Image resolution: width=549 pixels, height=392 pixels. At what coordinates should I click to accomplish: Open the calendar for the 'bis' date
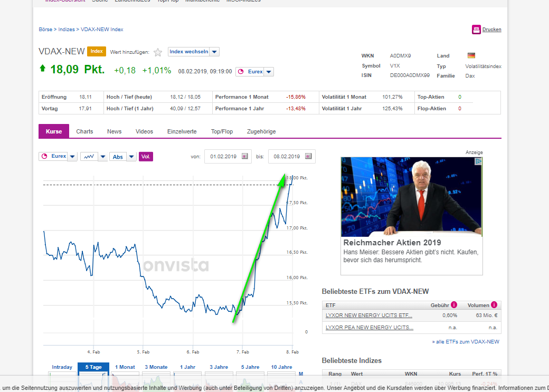click(x=308, y=156)
